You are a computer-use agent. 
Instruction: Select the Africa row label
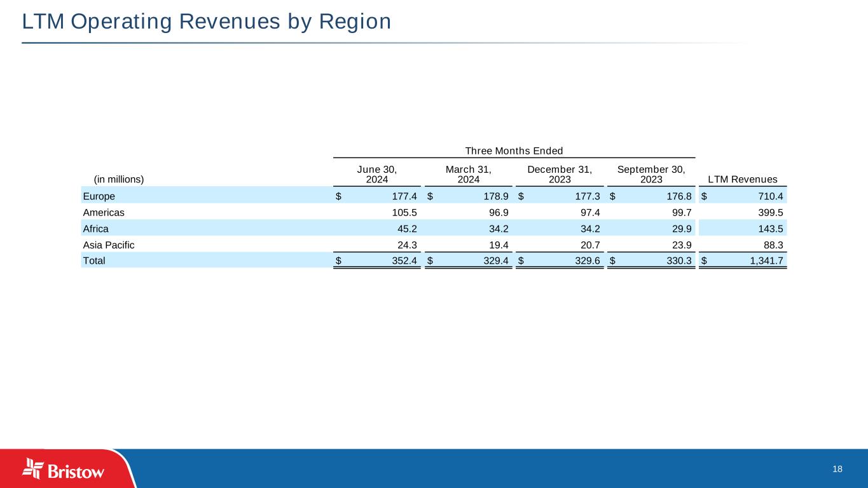click(x=95, y=228)
